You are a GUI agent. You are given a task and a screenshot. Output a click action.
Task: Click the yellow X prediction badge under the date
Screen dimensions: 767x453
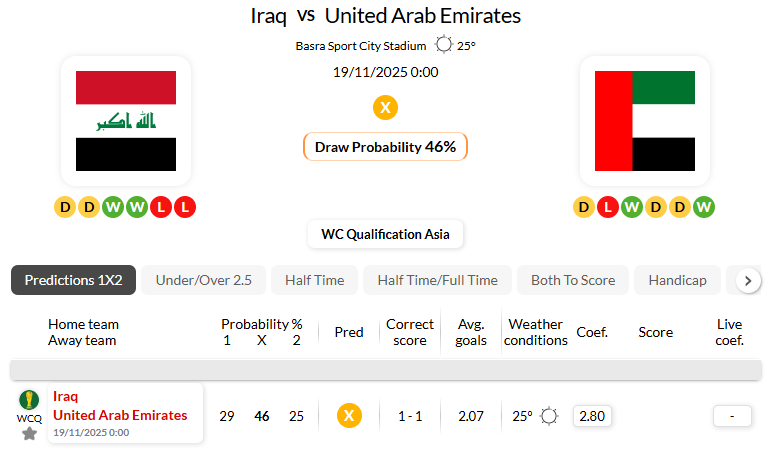coord(385,108)
